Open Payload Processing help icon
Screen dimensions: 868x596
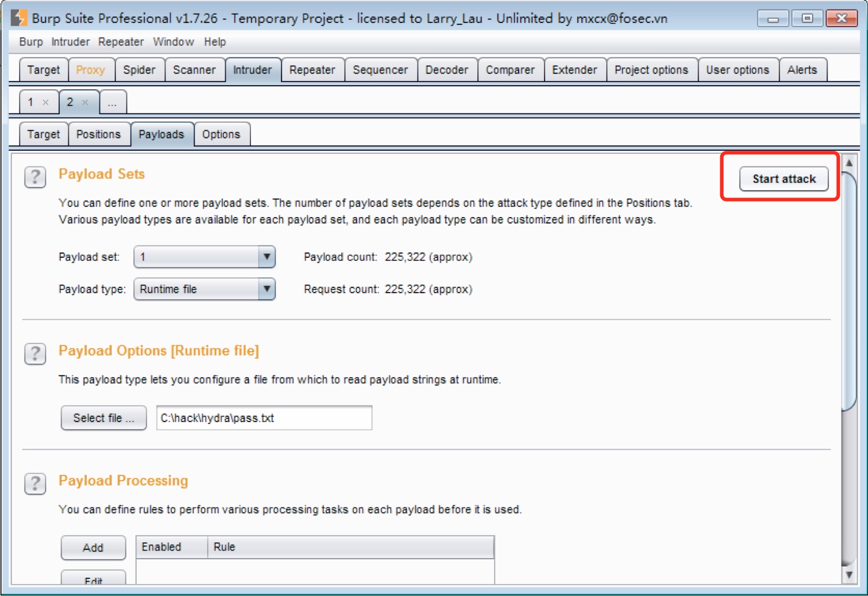(x=35, y=483)
